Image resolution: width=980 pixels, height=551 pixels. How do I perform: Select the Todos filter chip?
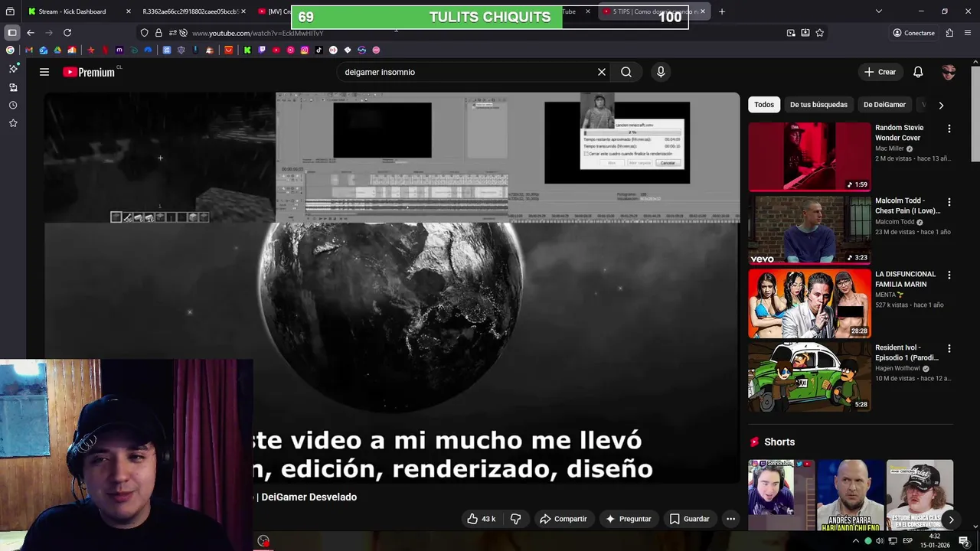tap(763, 105)
